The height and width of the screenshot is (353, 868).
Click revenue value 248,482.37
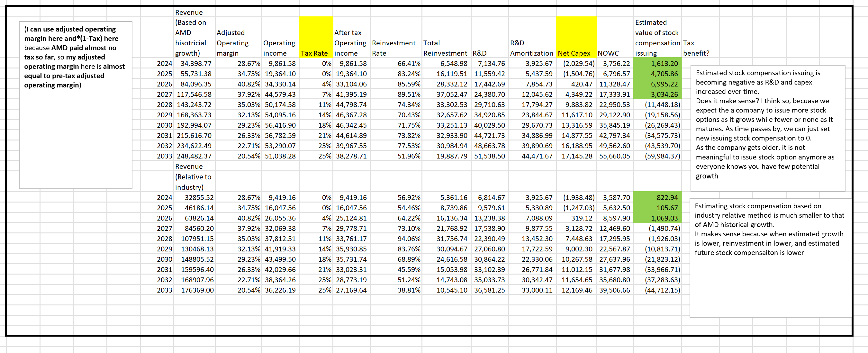point(194,156)
